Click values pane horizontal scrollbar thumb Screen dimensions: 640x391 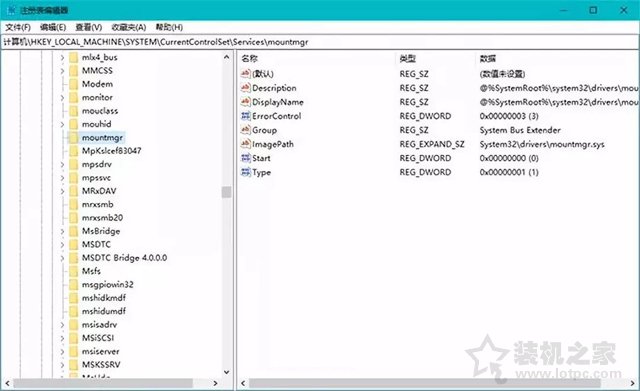tap(424, 383)
